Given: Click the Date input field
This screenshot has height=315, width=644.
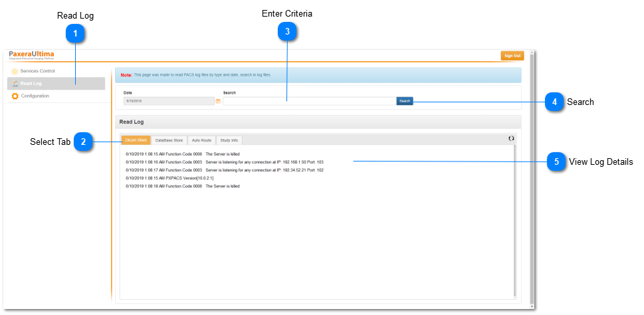Looking at the screenshot, I should coord(168,101).
